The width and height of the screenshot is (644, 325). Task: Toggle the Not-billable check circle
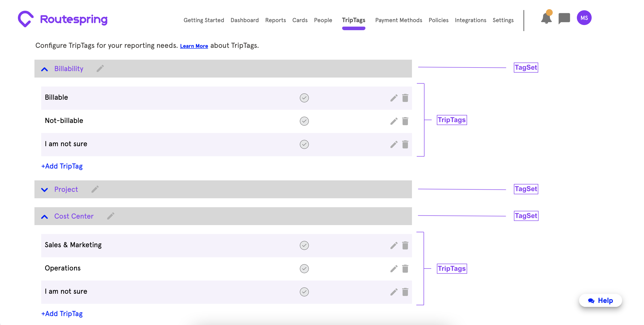point(304,121)
